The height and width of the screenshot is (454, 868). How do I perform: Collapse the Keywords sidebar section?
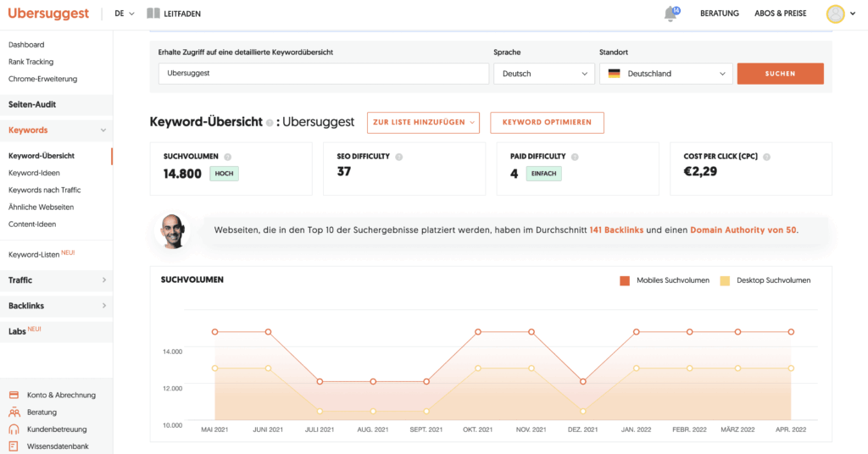coord(103,130)
